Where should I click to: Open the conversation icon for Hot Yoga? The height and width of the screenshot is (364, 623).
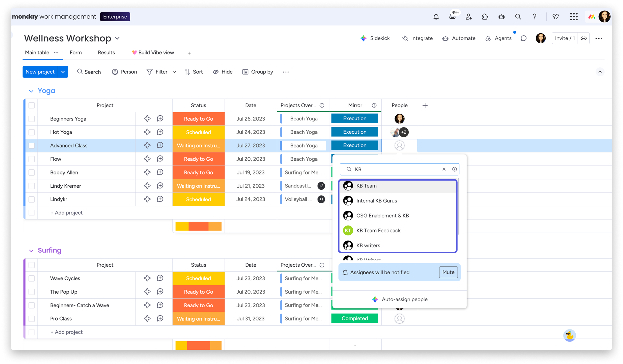160,132
